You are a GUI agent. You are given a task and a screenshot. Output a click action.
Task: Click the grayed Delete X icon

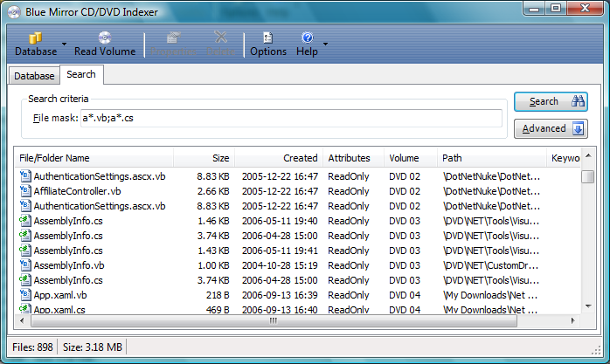(220, 38)
